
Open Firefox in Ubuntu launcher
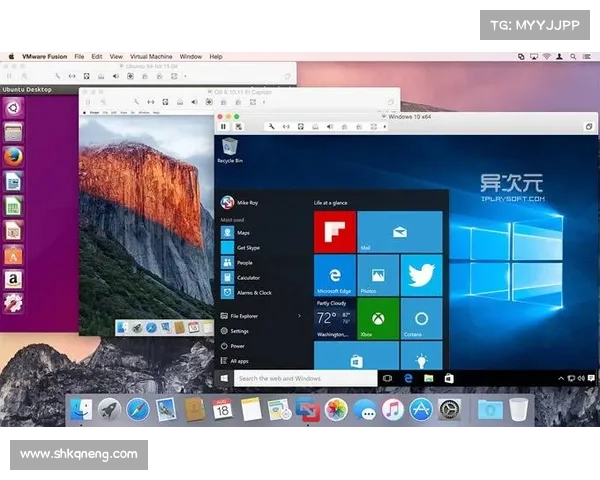(x=13, y=157)
